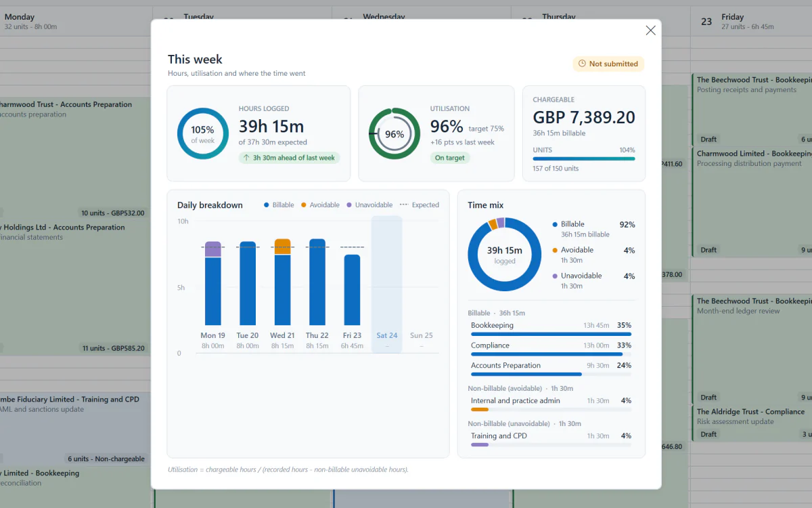Click the 96% utilisation gauge ring

coord(394,134)
